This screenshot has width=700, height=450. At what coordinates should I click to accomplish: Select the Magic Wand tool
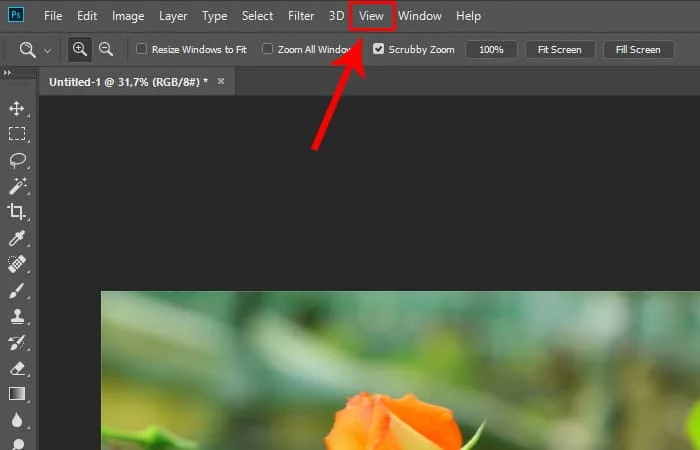click(x=17, y=186)
